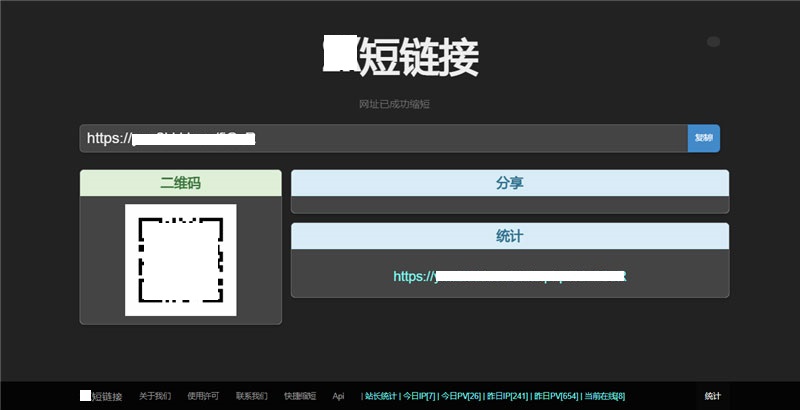
Task: Open 关于我们 in the footer
Action: pos(154,396)
